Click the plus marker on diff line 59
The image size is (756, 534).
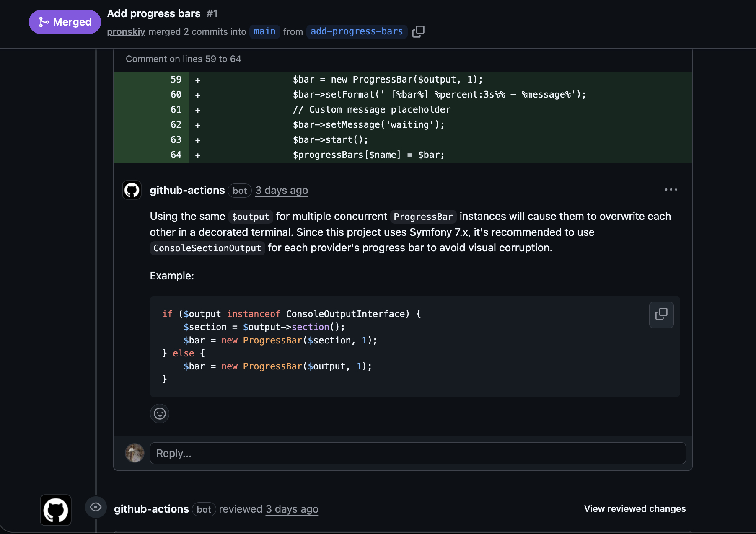pos(198,80)
